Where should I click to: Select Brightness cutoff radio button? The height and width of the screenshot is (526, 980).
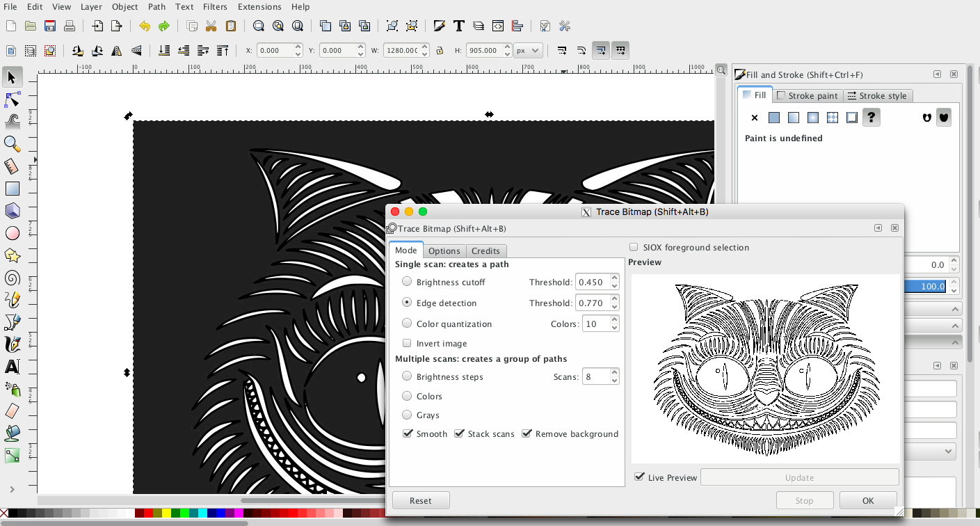[407, 282]
